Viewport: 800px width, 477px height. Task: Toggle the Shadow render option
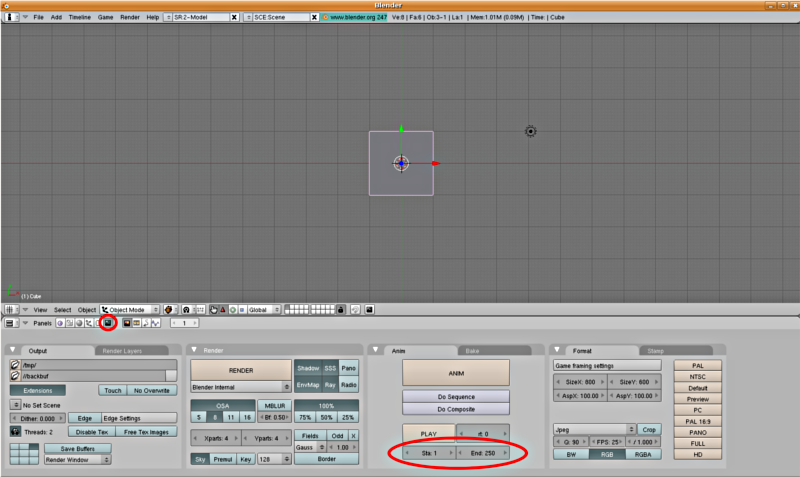pos(308,368)
